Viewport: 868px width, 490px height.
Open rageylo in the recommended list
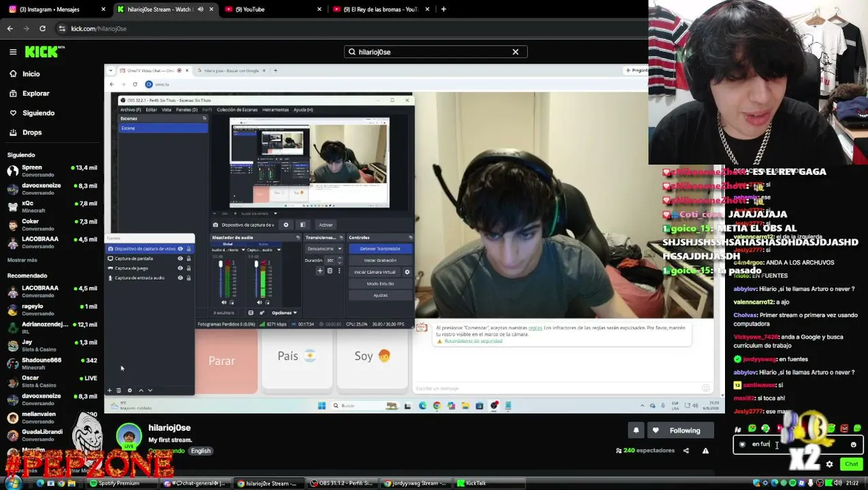coord(52,310)
